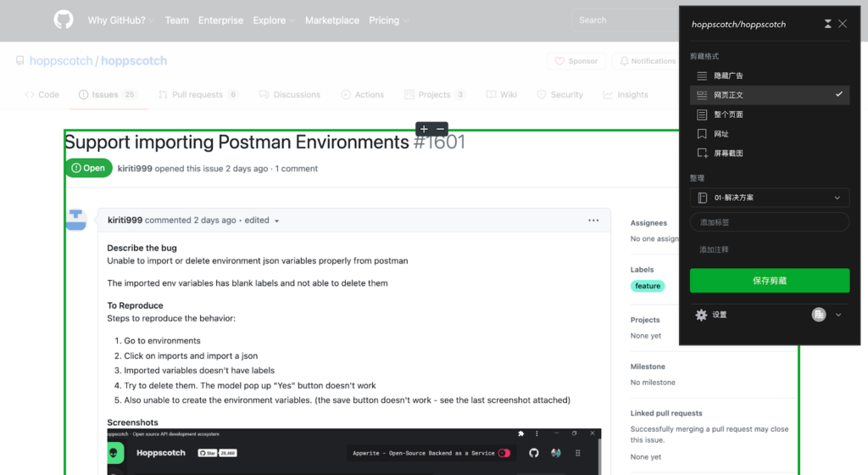
Task: Open the Why GitHub? menu
Action: point(120,20)
